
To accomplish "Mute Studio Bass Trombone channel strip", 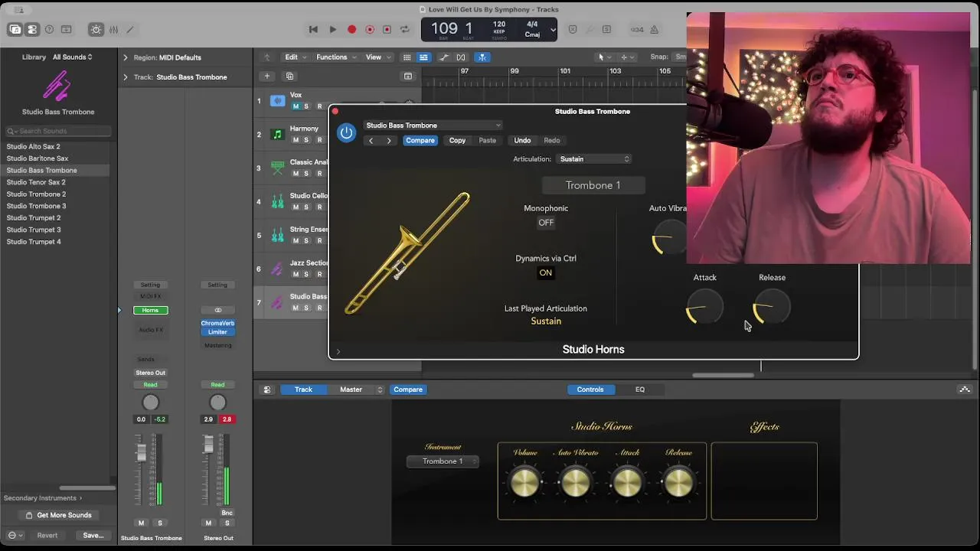I will 141,523.
